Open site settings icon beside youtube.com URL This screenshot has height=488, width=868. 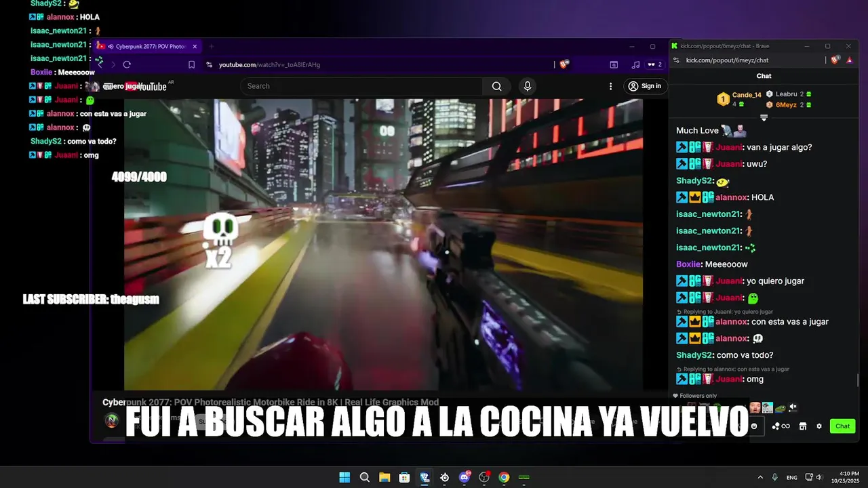(x=210, y=64)
